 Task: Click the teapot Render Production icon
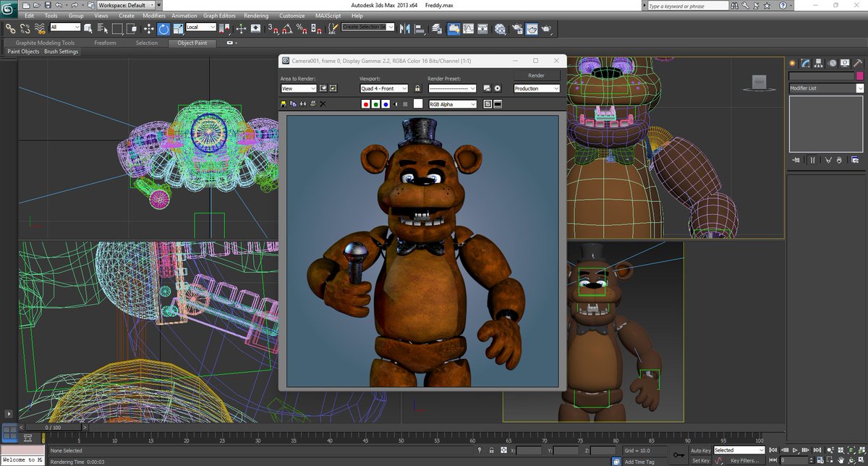point(547,28)
